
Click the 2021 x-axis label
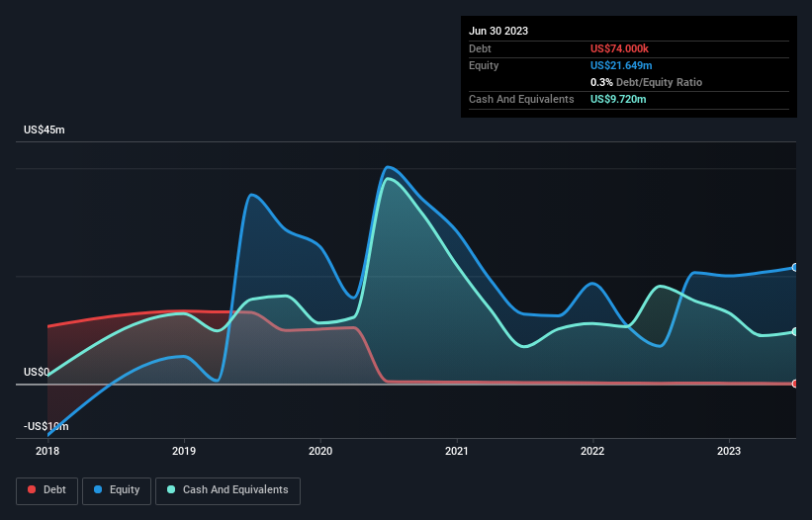[457, 451]
